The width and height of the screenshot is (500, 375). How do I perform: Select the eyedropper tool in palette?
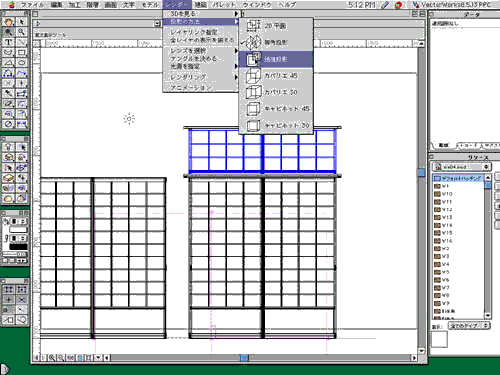coord(9,94)
